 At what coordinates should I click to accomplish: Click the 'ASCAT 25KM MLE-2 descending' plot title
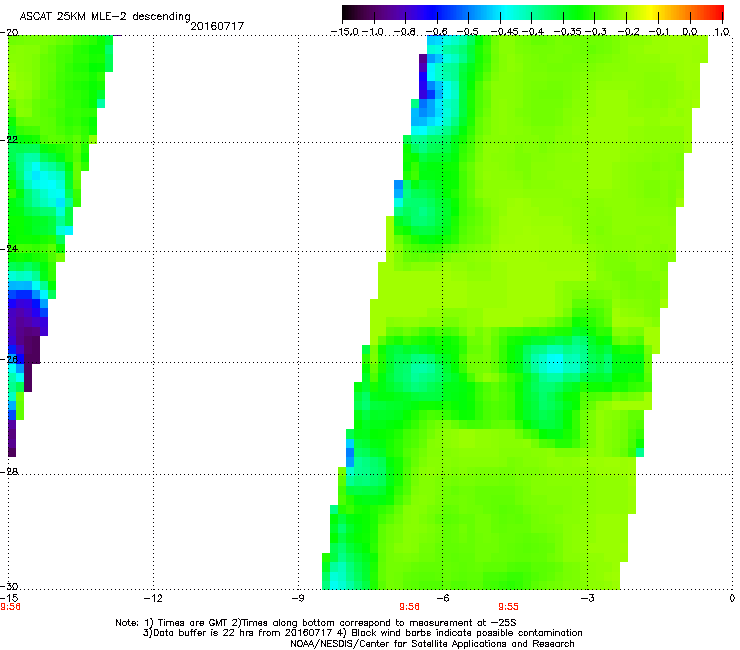pos(105,16)
